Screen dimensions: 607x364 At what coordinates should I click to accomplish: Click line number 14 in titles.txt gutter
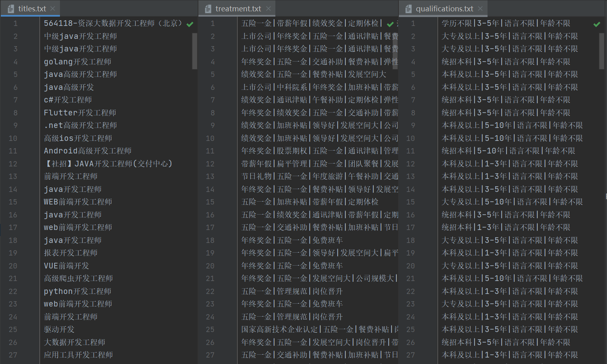click(13, 189)
